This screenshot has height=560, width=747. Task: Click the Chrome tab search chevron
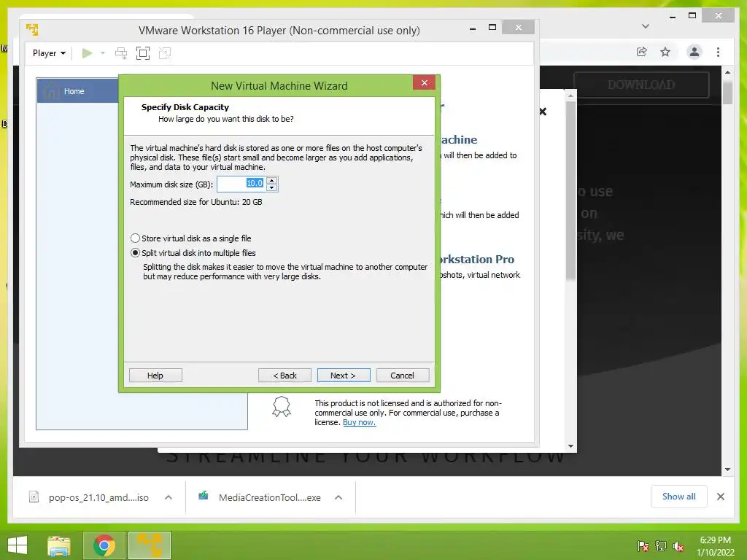tap(646, 26)
